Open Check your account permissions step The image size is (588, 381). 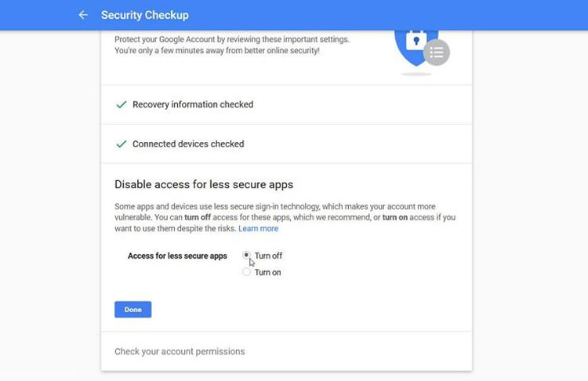[180, 351]
